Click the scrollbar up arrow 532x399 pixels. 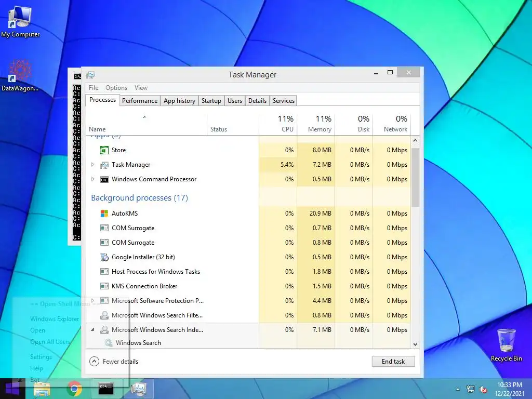[415, 140]
